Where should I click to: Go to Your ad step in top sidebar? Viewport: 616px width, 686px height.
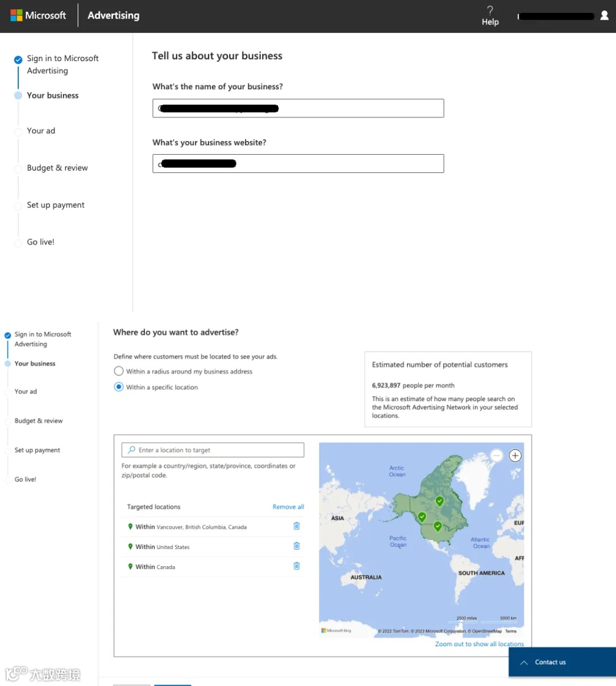click(x=41, y=131)
